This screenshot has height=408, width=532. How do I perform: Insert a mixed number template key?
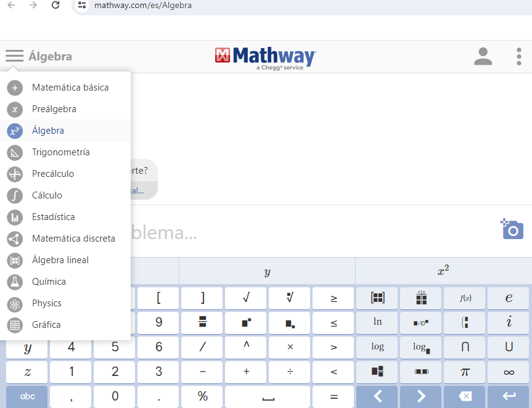point(377,372)
